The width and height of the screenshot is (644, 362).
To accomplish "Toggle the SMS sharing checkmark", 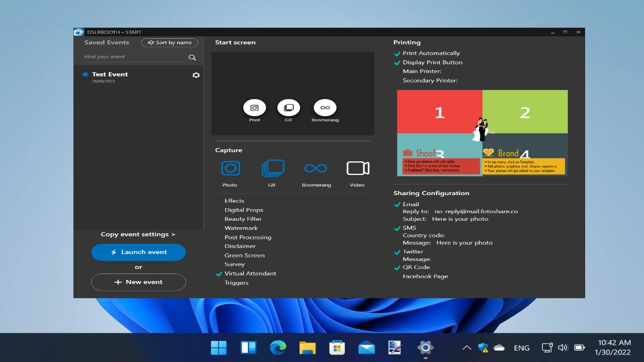I will (397, 228).
